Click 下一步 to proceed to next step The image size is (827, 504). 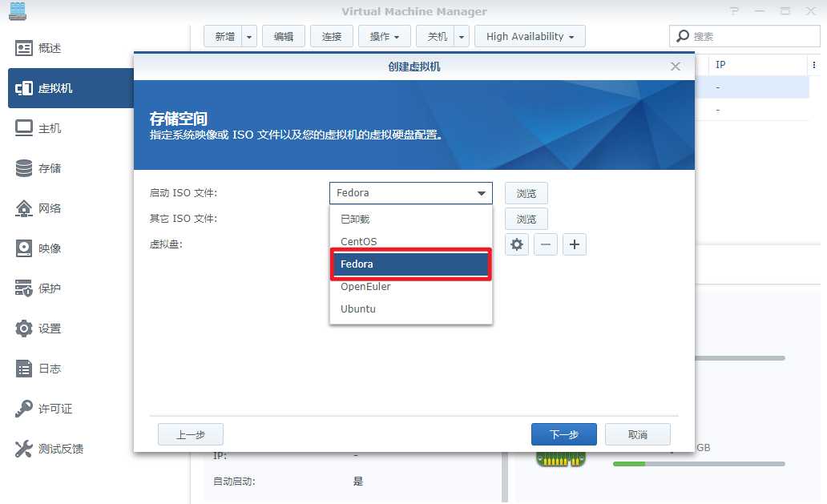563,434
